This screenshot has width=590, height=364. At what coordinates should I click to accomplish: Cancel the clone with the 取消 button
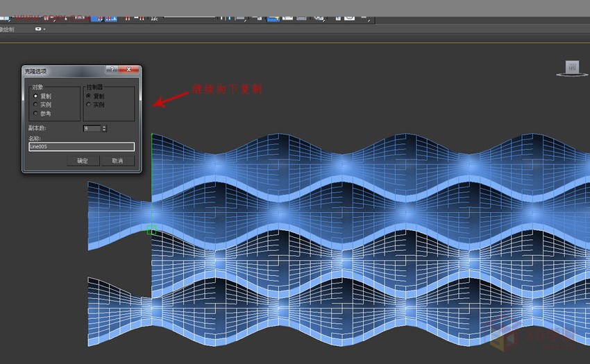click(x=117, y=161)
